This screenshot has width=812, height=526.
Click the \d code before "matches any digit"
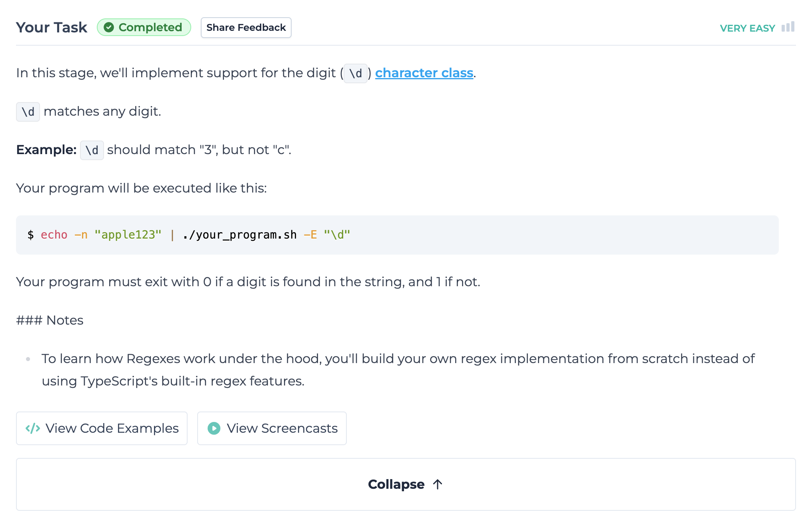(x=28, y=112)
